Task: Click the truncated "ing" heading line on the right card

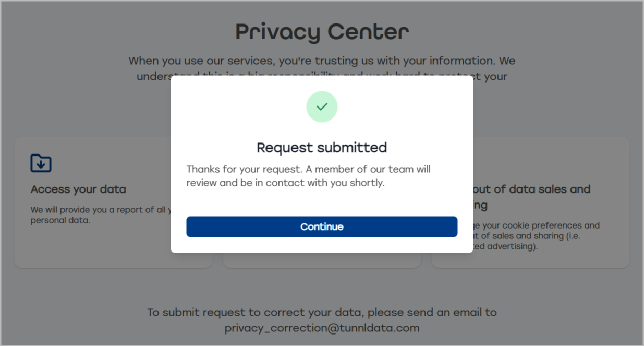Action: point(480,205)
